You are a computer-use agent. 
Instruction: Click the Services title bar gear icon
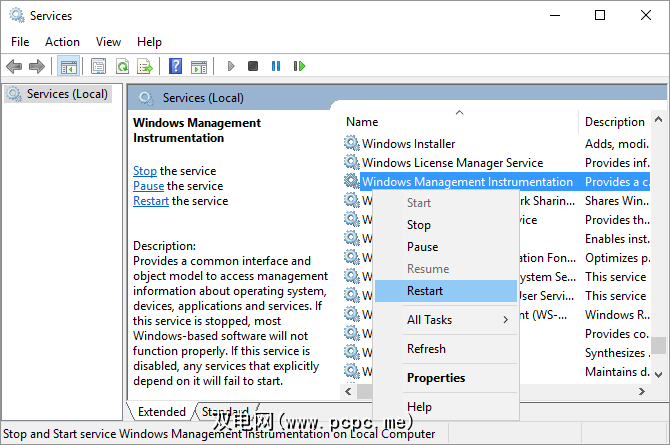(17, 15)
